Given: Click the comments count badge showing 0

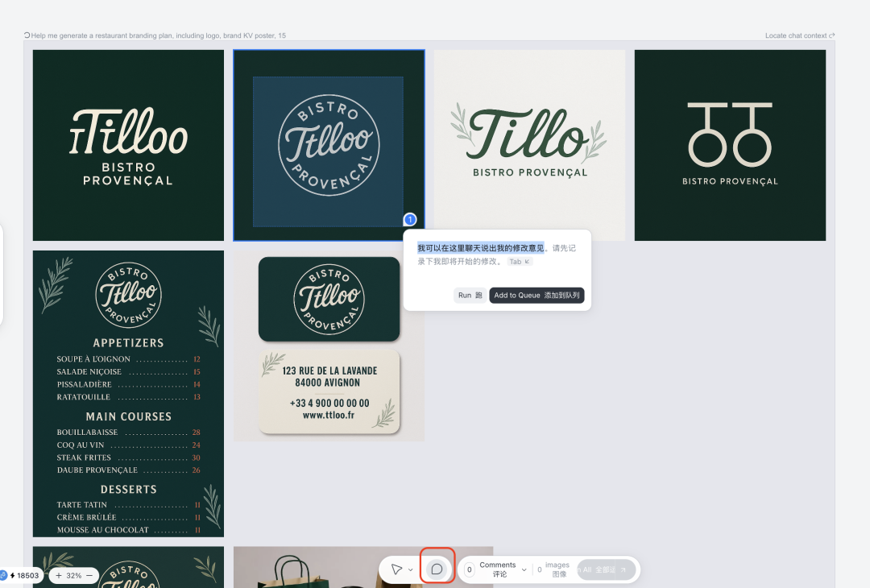Looking at the screenshot, I should [x=470, y=569].
